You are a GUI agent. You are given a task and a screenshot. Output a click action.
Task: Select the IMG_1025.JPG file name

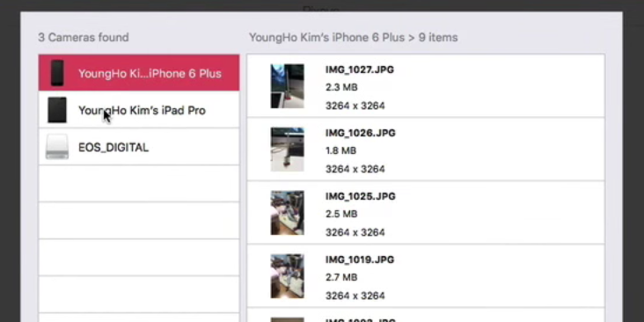(360, 196)
